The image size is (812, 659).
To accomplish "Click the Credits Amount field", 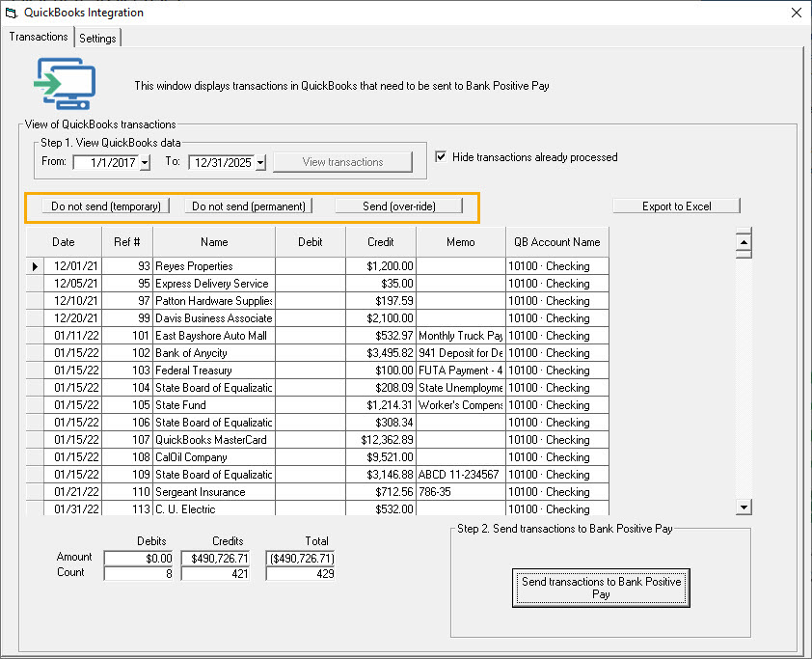I will pyautogui.click(x=215, y=558).
